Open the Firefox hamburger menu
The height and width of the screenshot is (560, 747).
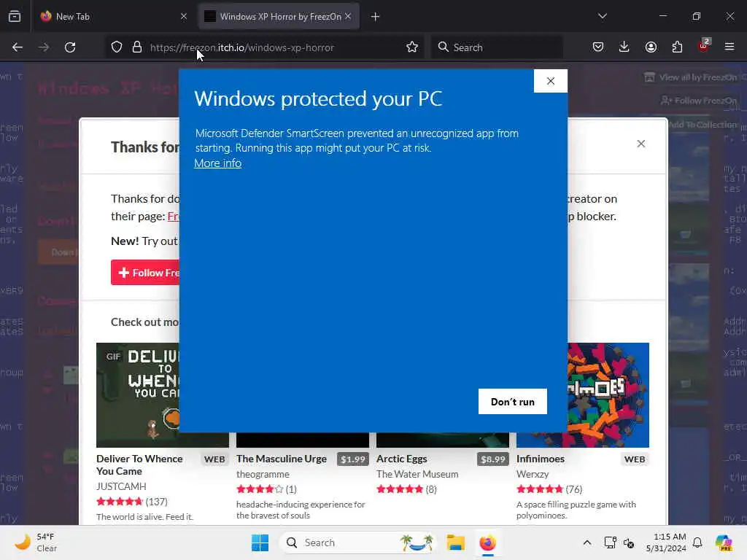click(x=729, y=47)
